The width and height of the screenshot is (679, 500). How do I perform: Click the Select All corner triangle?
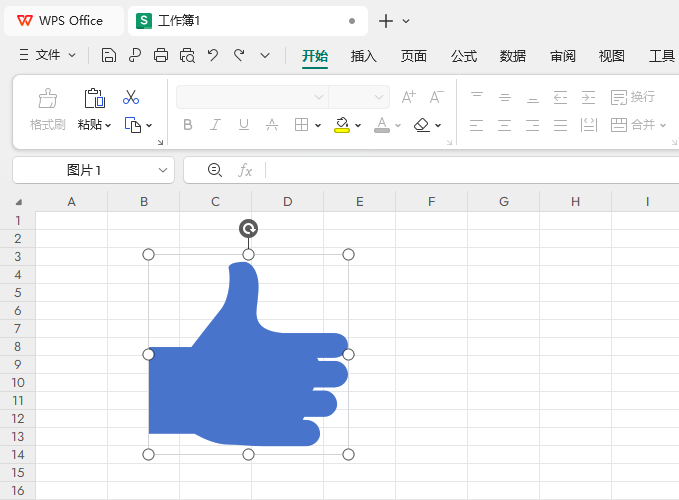click(19, 202)
